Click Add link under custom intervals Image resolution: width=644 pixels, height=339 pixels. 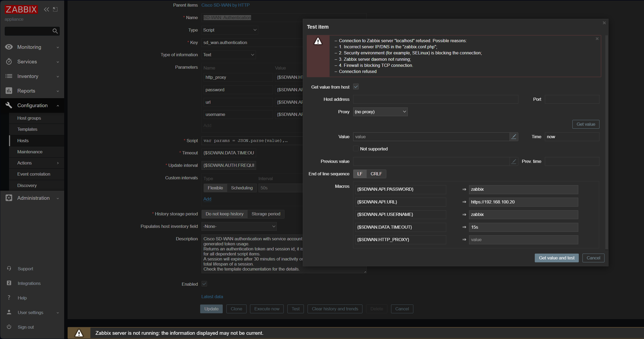207,199
